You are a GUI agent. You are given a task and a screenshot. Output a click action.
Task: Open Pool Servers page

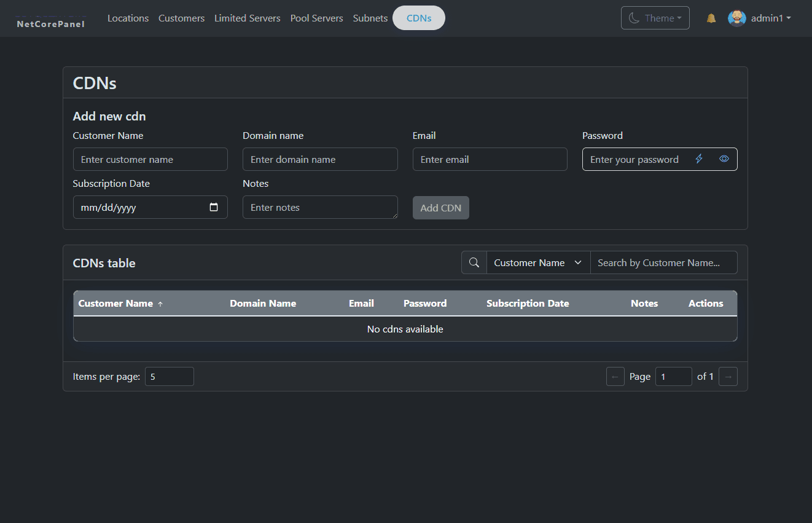click(x=317, y=18)
